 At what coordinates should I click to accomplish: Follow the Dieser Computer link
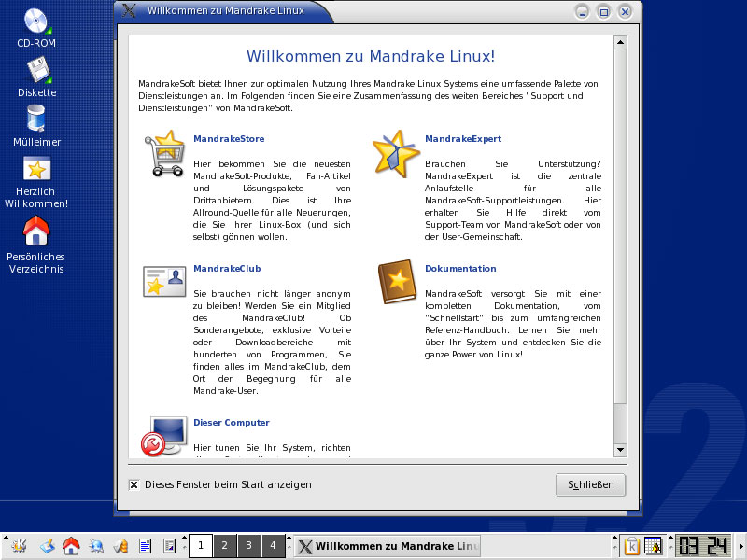click(232, 423)
